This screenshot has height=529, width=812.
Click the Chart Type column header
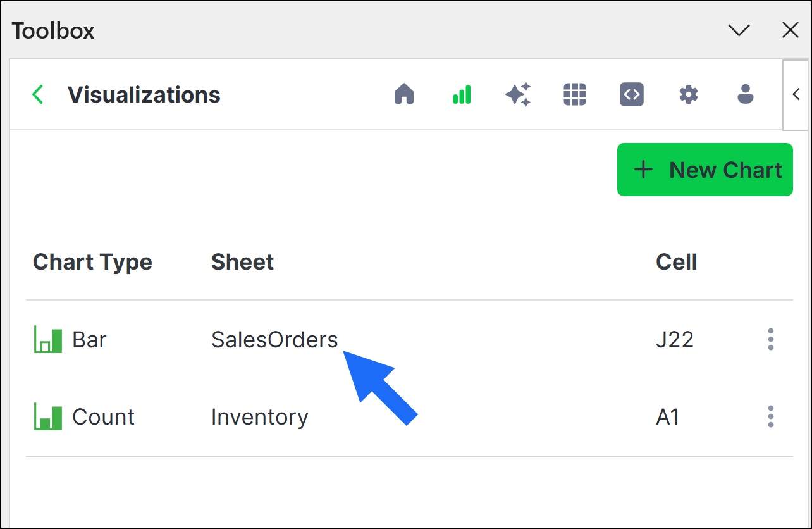(x=92, y=262)
